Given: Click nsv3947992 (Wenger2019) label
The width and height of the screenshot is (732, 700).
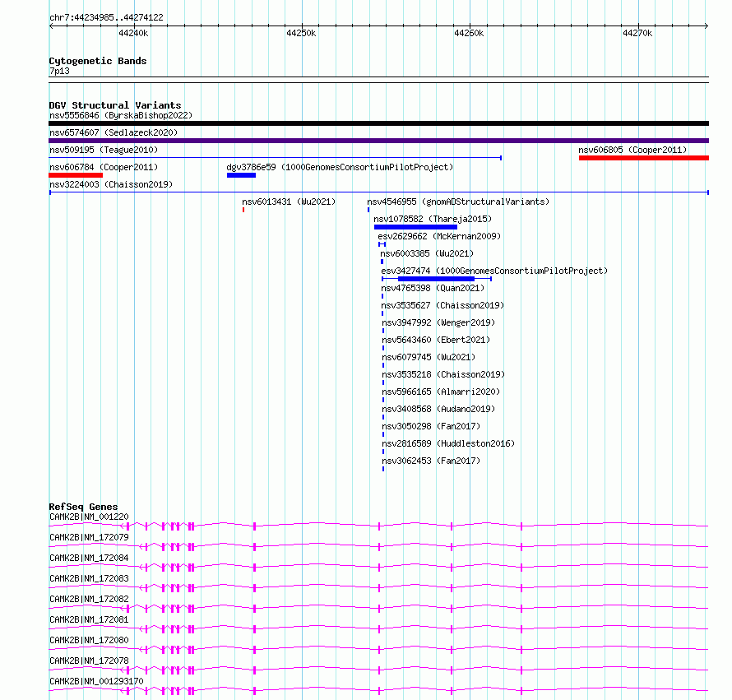Looking at the screenshot, I should coord(438,322).
